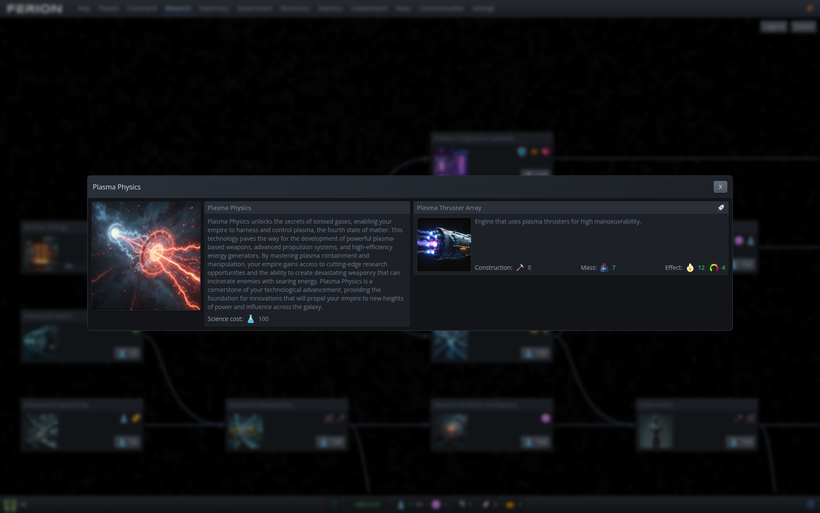Screen dimensions: 820x513
Task: Click the engine description about high manoeuvrability
Action: (x=557, y=222)
